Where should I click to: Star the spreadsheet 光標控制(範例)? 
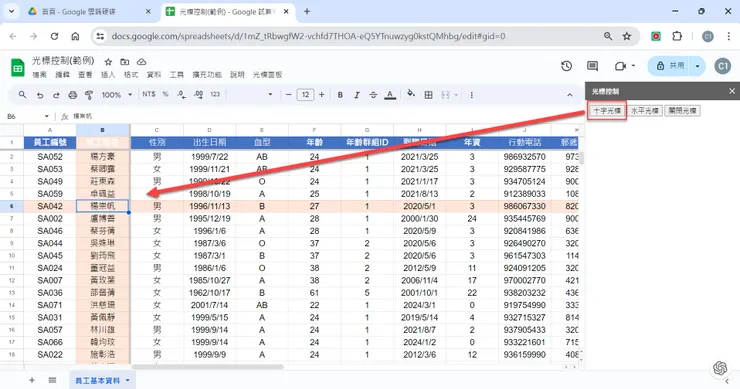coord(108,62)
